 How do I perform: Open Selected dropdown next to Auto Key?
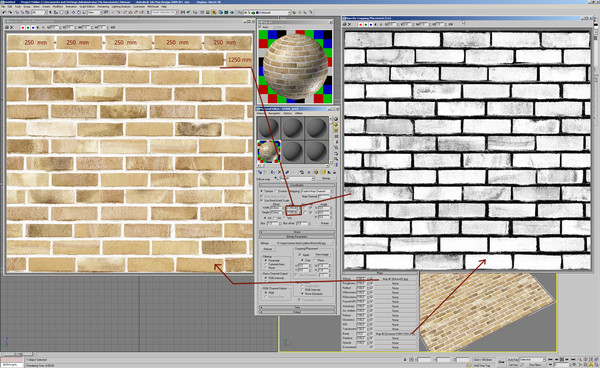point(532,360)
